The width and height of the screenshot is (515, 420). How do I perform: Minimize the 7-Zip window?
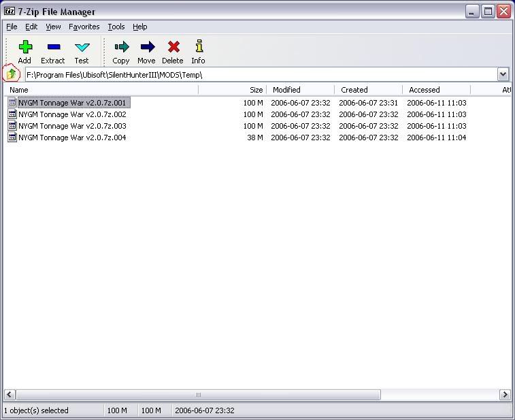[x=472, y=12]
